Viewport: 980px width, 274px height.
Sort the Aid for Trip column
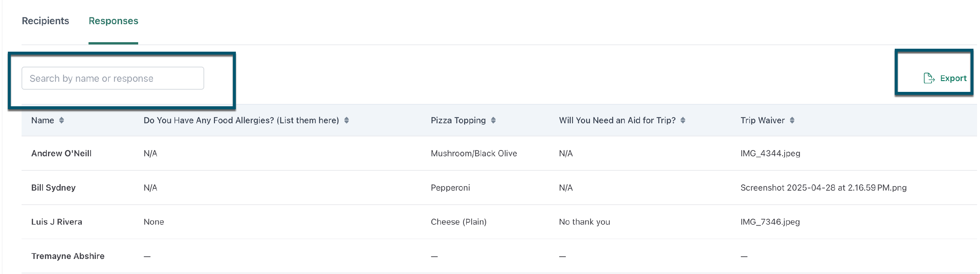click(x=683, y=120)
